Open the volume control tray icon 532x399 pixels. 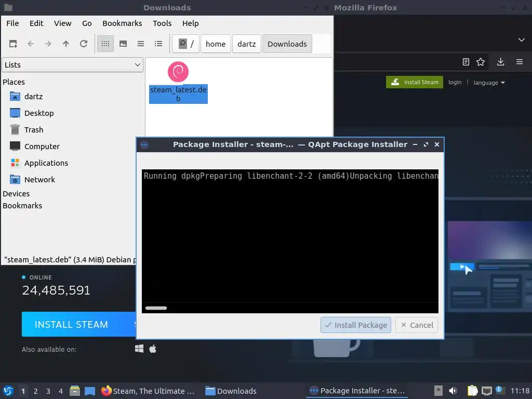pyautogui.click(x=453, y=391)
